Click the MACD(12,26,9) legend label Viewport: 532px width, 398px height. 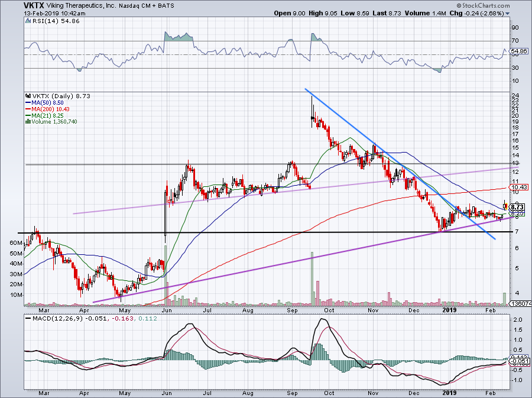click(57, 319)
